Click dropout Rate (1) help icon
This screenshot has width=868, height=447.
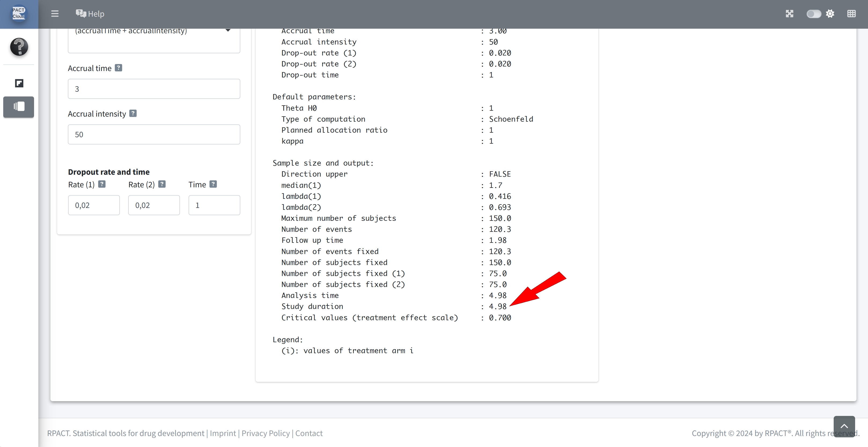(x=102, y=184)
